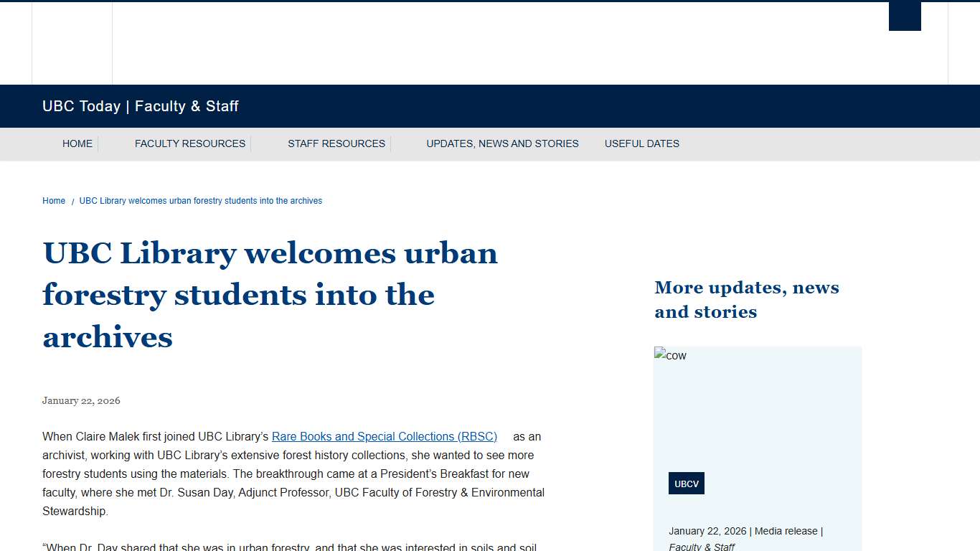Select the UBCV campus badge on the sidebar card
Viewport: 980px width, 551px height.
pyautogui.click(x=686, y=483)
